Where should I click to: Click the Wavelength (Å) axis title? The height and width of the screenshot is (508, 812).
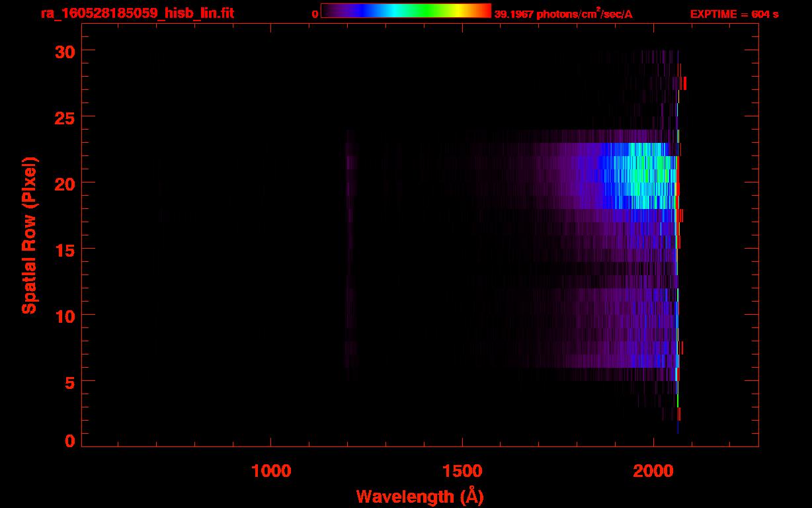pos(420,496)
